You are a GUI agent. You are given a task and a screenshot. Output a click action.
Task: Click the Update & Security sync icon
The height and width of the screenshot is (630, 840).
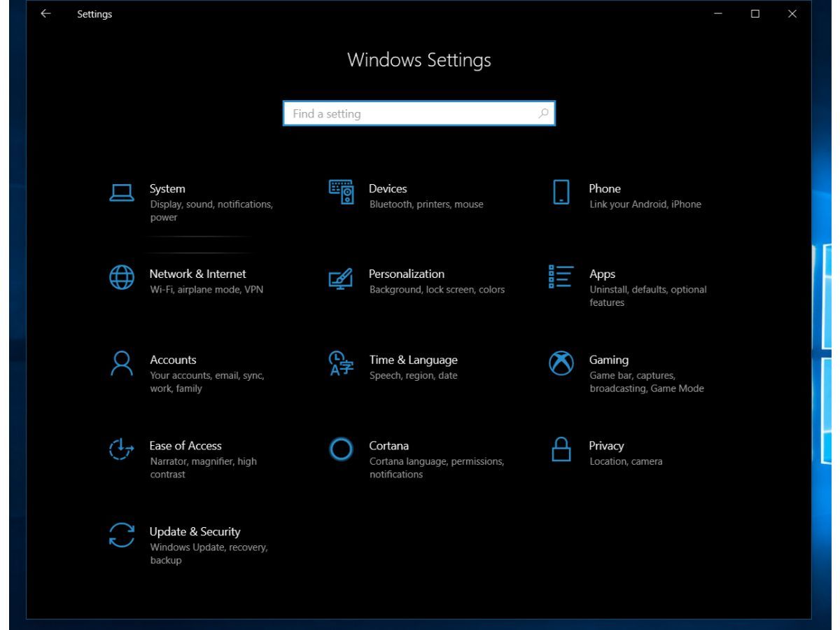coord(121,535)
